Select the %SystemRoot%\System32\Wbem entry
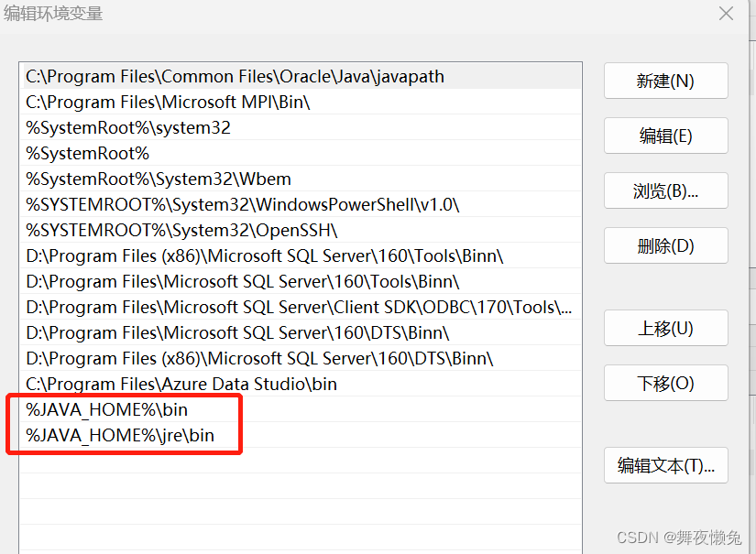 click(x=301, y=179)
